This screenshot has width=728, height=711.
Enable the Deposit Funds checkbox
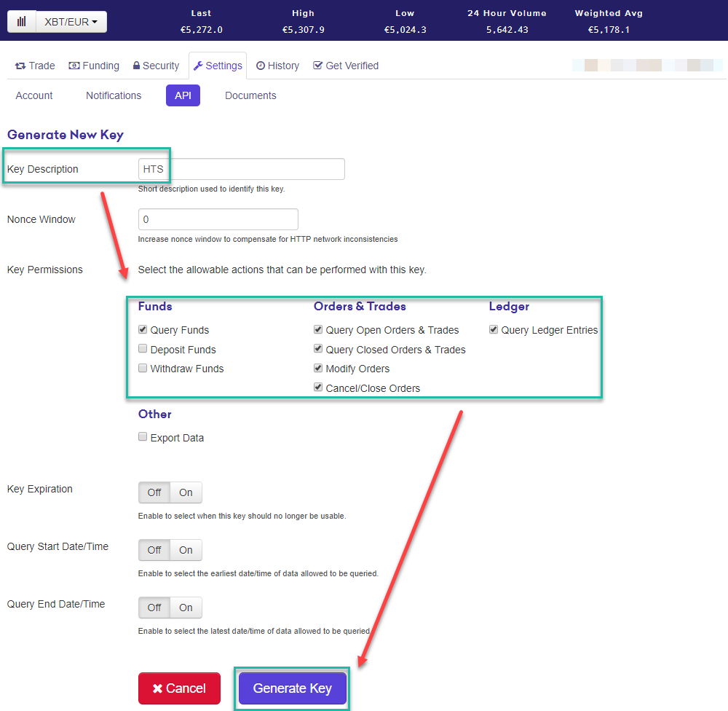[x=143, y=349]
